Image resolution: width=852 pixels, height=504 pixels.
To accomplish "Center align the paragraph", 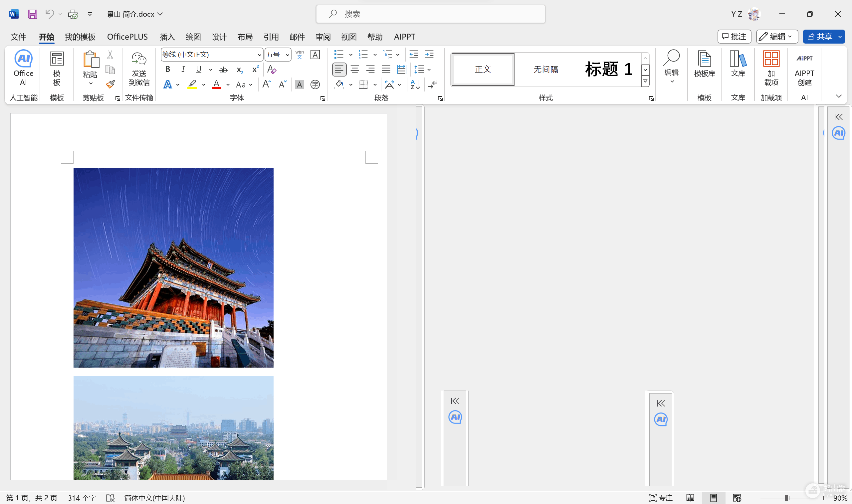I will pyautogui.click(x=355, y=69).
